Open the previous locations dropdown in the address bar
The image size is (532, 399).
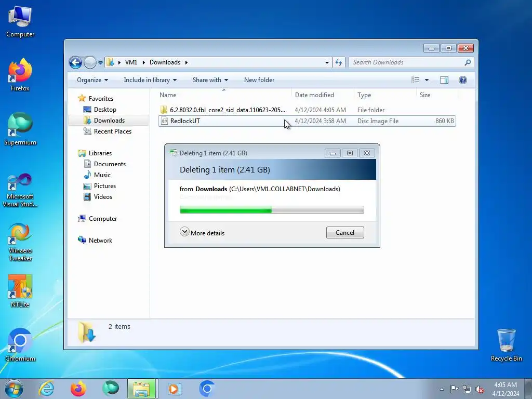[x=327, y=63]
